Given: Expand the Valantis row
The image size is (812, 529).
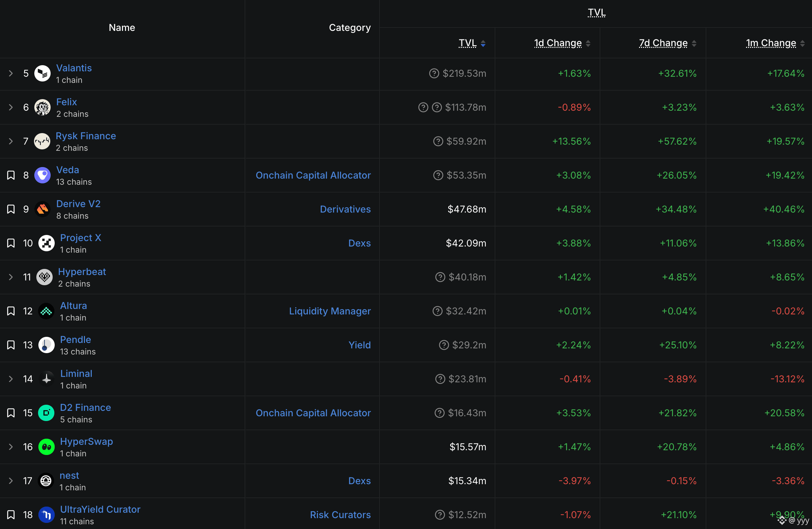Looking at the screenshot, I should coord(11,73).
